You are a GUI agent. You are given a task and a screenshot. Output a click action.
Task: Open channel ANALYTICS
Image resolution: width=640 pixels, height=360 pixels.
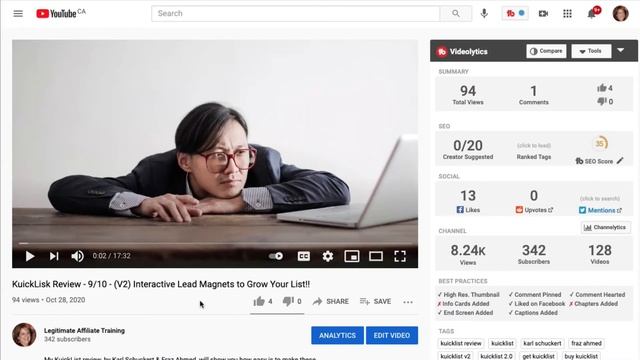[x=337, y=336]
